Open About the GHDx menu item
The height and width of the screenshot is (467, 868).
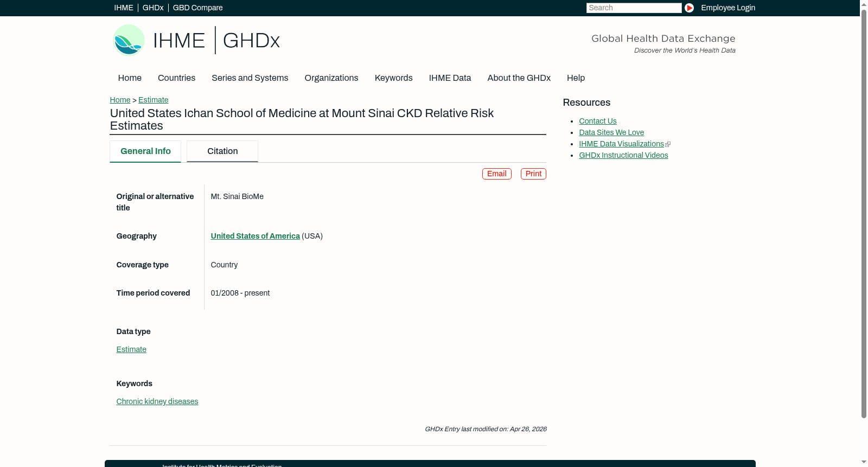(x=519, y=78)
